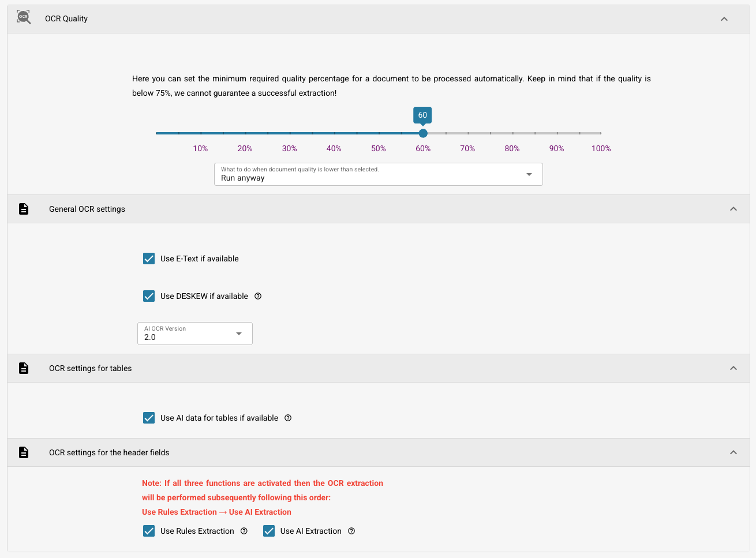The image size is (756, 558).
Task: Collapse the General OCR settings section chevron
Action: 733,209
